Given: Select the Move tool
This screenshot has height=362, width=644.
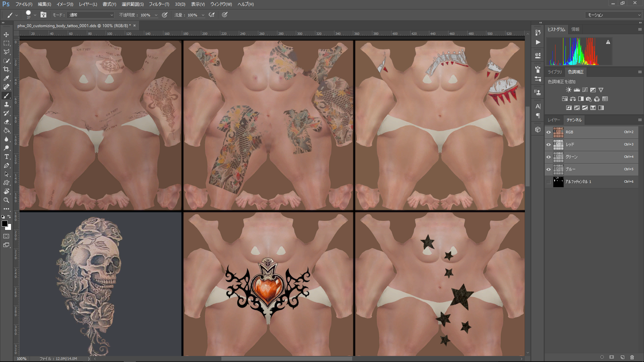Looking at the screenshot, I should pos(6,35).
